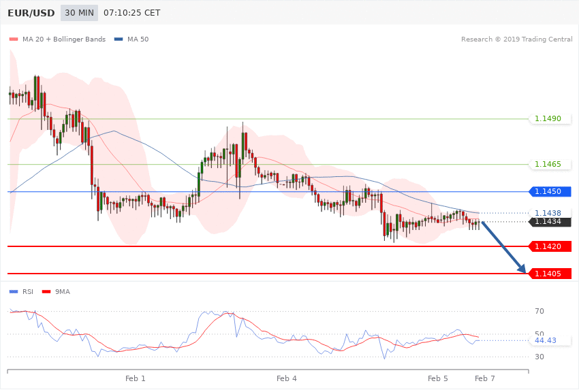The width and height of the screenshot is (579, 392).
Task: Click the MA 50 legend label
Action: pos(138,39)
